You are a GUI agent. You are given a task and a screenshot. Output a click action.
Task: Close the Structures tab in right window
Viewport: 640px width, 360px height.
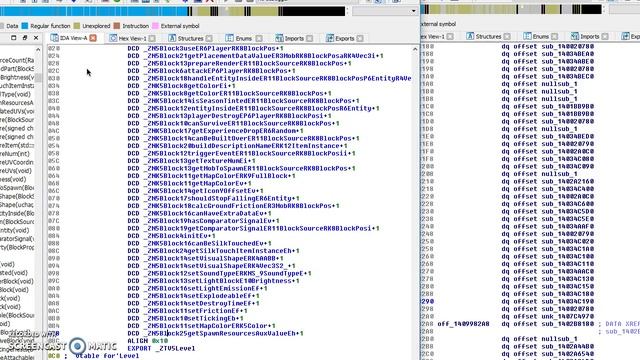point(507,37)
